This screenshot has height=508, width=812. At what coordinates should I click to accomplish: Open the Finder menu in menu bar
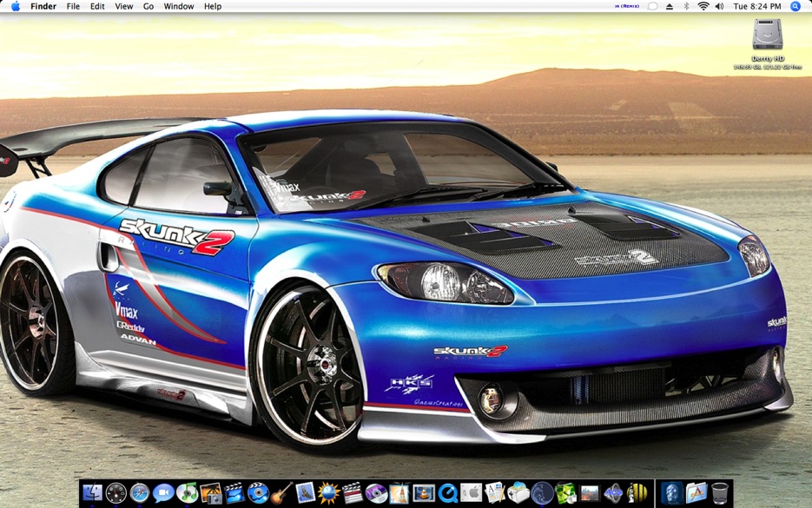click(43, 6)
